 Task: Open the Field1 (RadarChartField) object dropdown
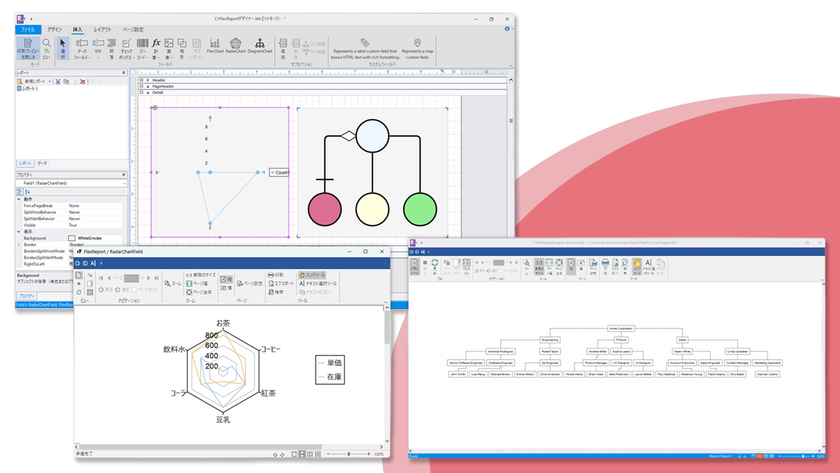pyautogui.click(x=124, y=183)
